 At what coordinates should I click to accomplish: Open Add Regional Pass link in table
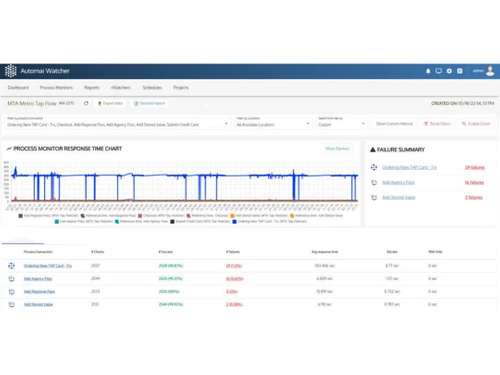tap(39, 292)
